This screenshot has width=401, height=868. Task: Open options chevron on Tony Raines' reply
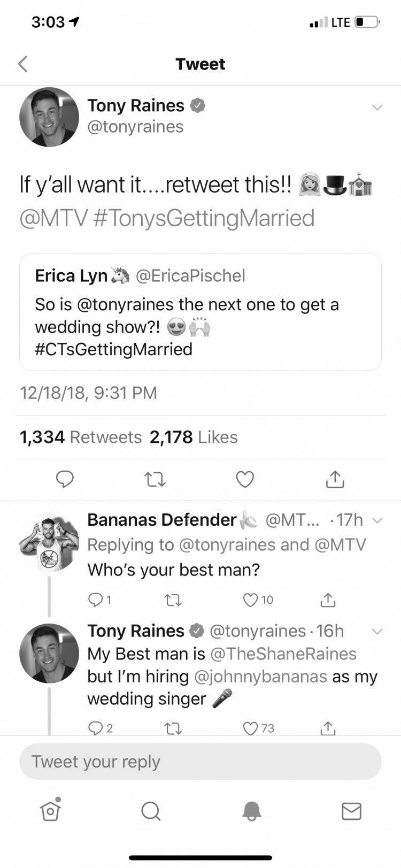point(377,632)
